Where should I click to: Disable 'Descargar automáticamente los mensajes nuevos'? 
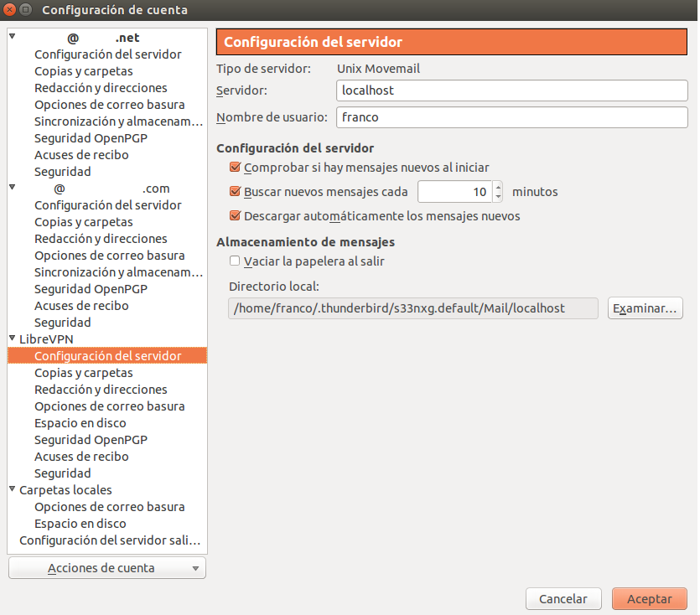pos(235,216)
